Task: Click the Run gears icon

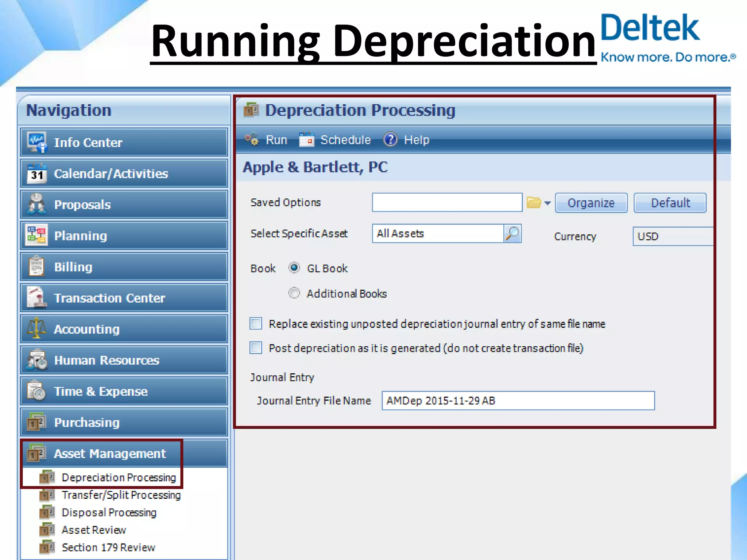Action: [x=252, y=140]
